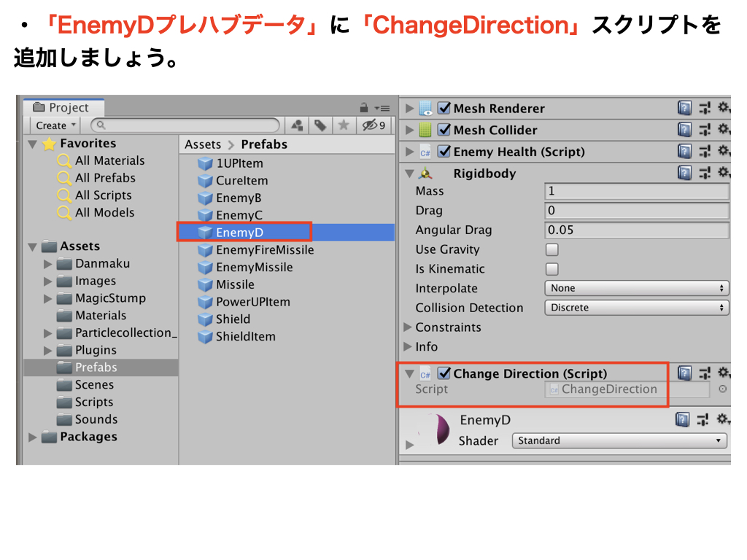Click the EnemyD material preview thumbnail
The height and width of the screenshot is (560, 747).
coord(435,429)
